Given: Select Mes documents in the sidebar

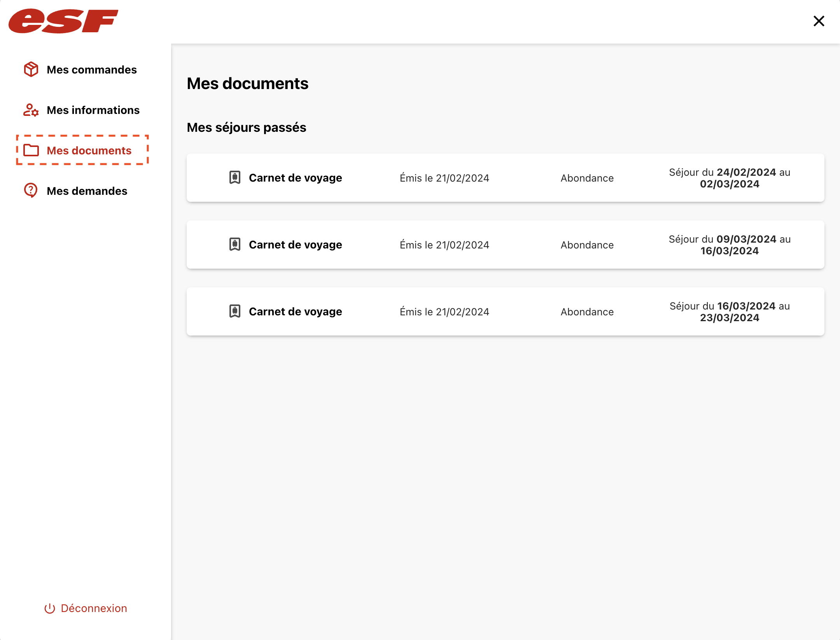Looking at the screenshot, I should (x=89, y=150).
